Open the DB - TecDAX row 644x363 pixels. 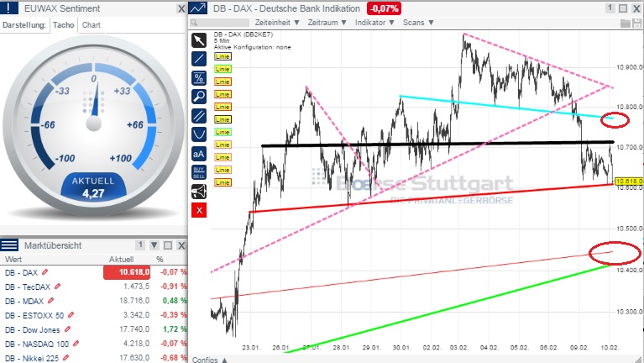point(94,287)
